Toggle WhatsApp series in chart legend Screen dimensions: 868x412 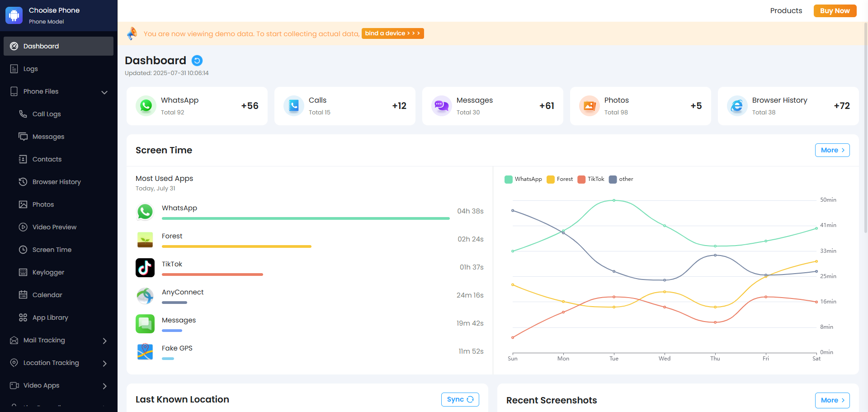(523, 179)
